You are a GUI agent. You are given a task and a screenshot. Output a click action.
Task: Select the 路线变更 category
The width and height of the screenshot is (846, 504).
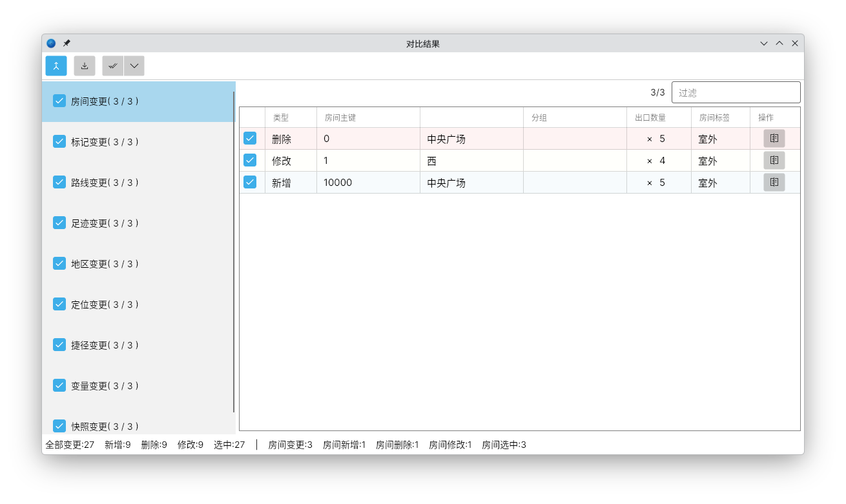[105, 183]
